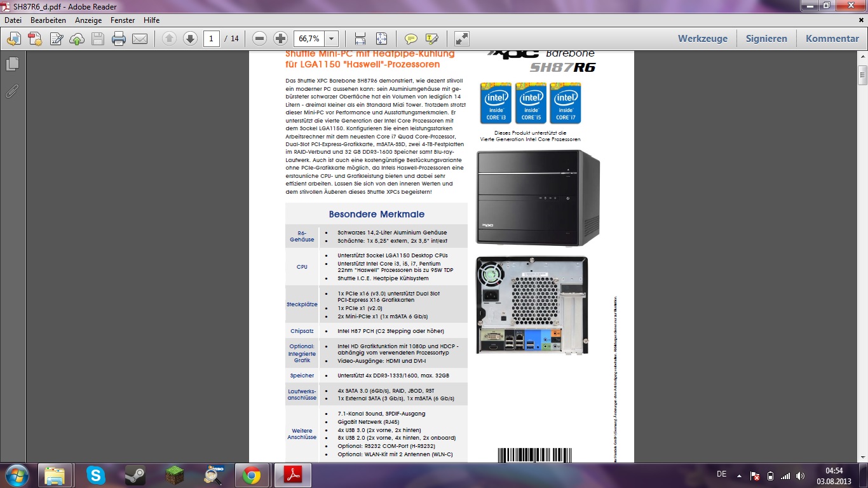Show attachments paperclip panel

tap(12, 91)
